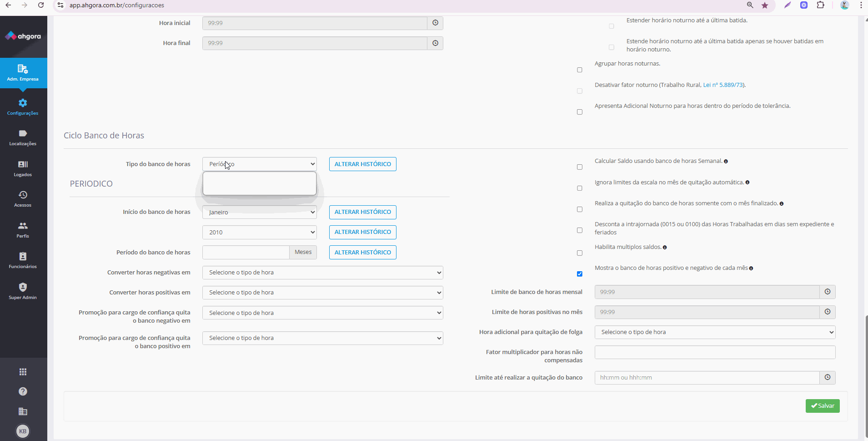Screen dimensions: 868x441
Task: Toggle Apresenta Adicional Noturno tolerância checkbox
Action: (x=580, y=112)
